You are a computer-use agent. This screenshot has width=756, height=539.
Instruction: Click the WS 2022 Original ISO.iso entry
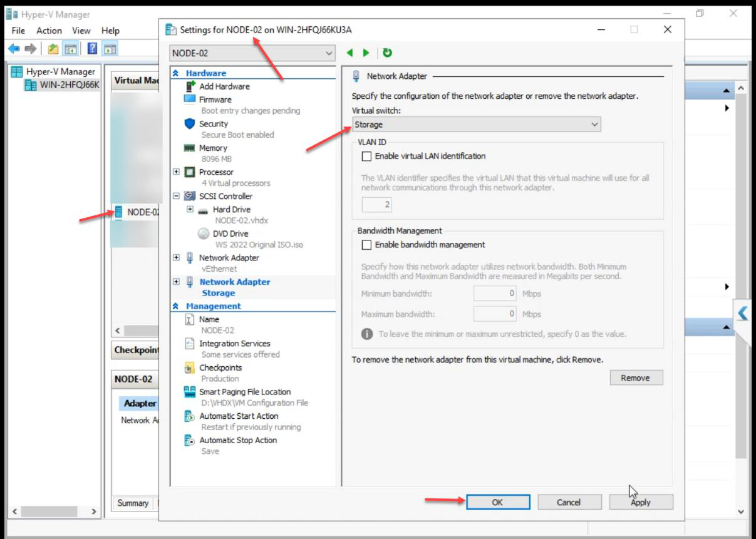[259, 245]
